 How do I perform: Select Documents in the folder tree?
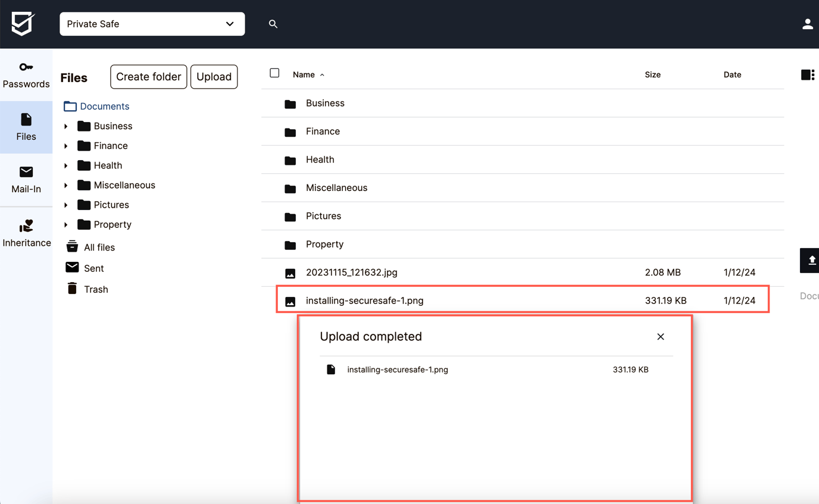(x=104, y=106)
